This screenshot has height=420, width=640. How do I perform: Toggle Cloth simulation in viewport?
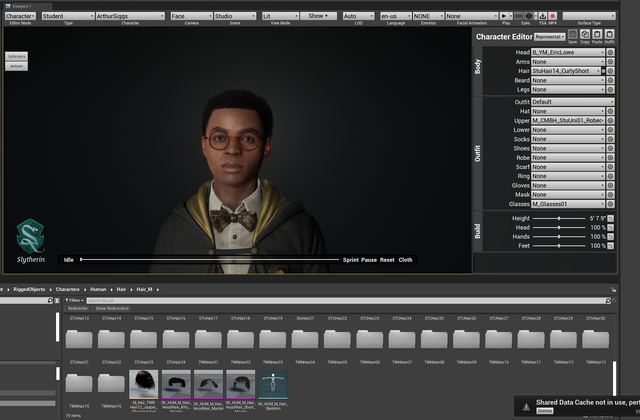pos(405,260)
